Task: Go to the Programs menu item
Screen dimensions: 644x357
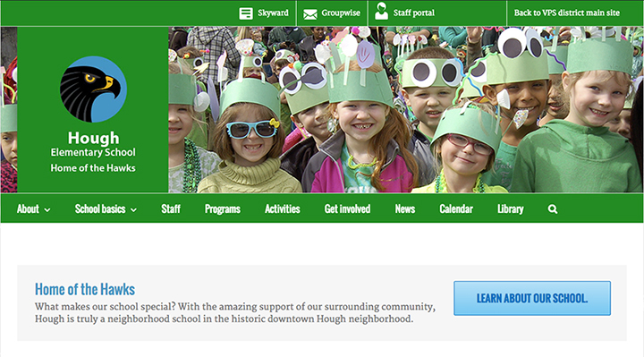Action: [223, 209]
